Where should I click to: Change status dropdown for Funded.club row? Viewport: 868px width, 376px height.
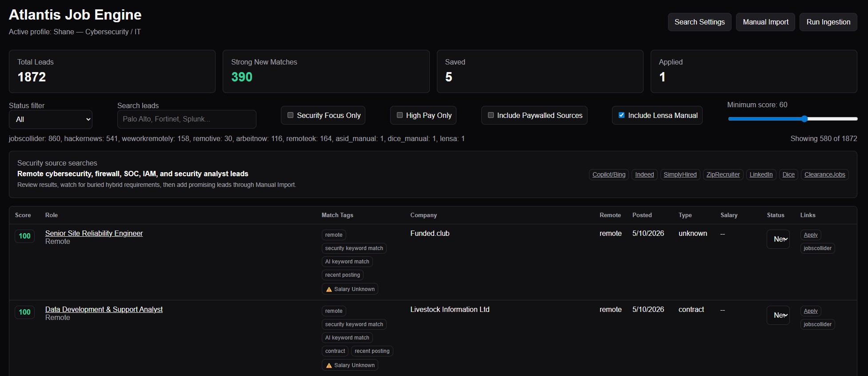tap(778, 239)
